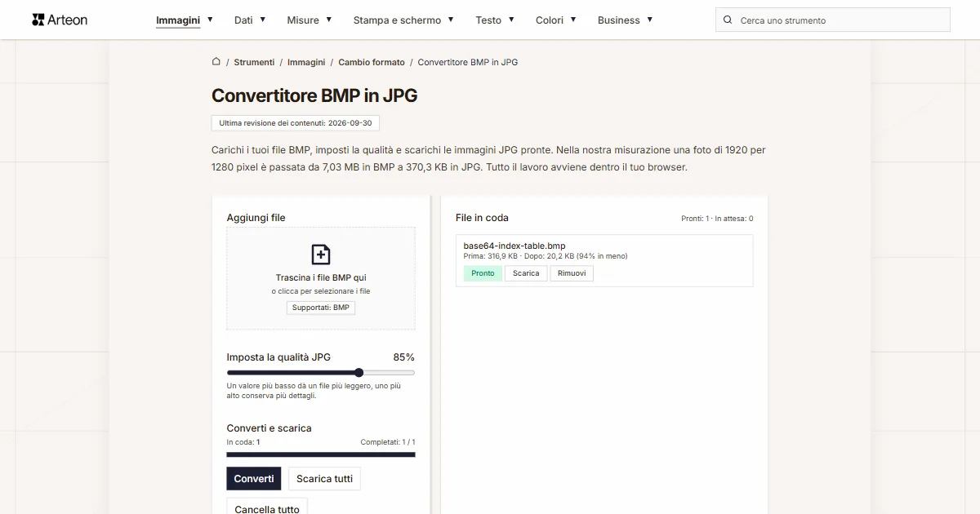Go to Immagini breadcrumb link
This screenshot has height=514, width=980.
pos(306,62)
